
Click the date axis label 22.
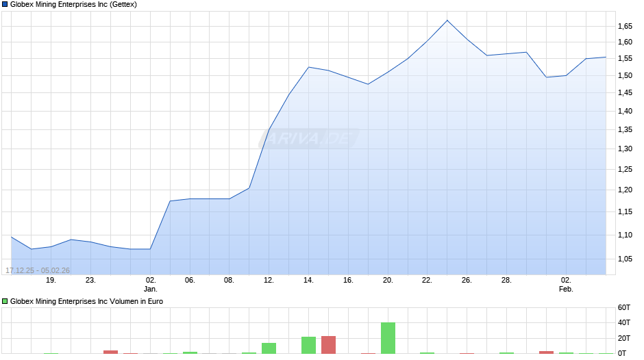pyautogui.click(x=427, y=281)
